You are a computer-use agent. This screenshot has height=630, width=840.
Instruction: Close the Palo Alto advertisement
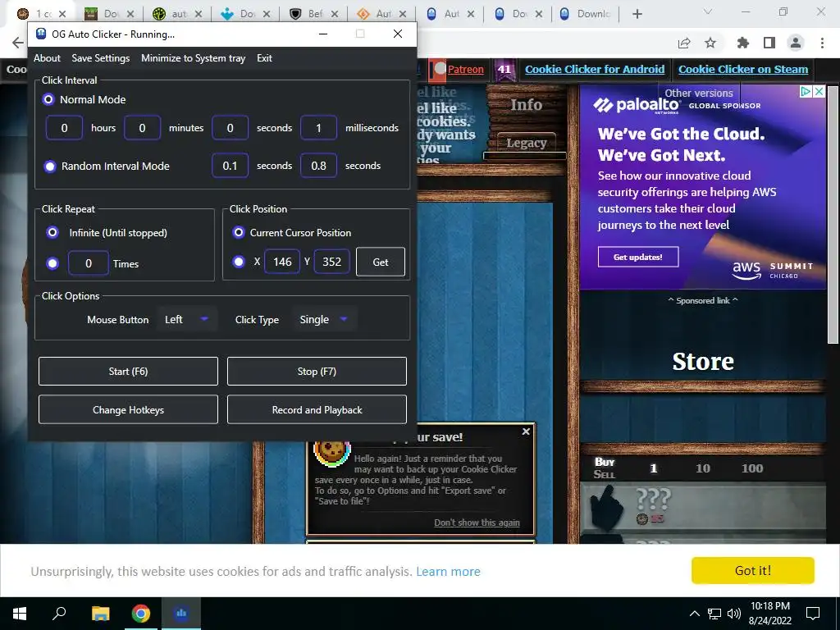[x=819, y=92]
